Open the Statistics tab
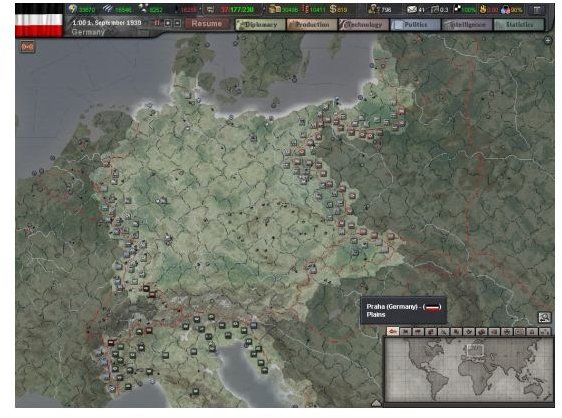The image size is (562, 418). pos(519,24)
